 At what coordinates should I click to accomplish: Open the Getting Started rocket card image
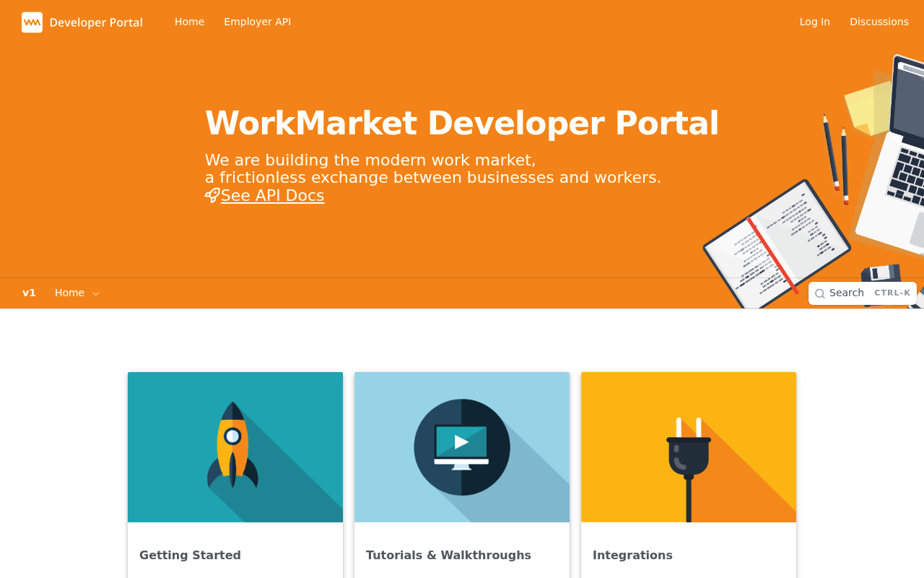(x=235, y=447)
